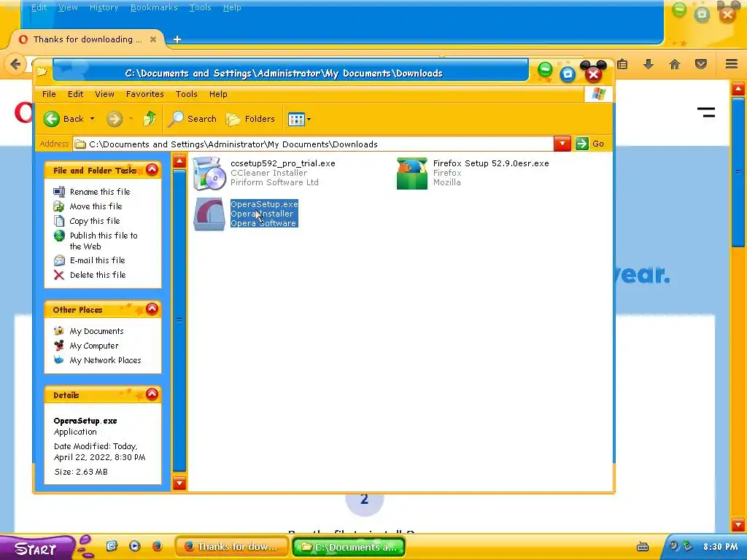Image resolution: width=747 pixels, height=560 pixels.
Task: Open the Firefox hamburger menu
Action: pos(732,64)
